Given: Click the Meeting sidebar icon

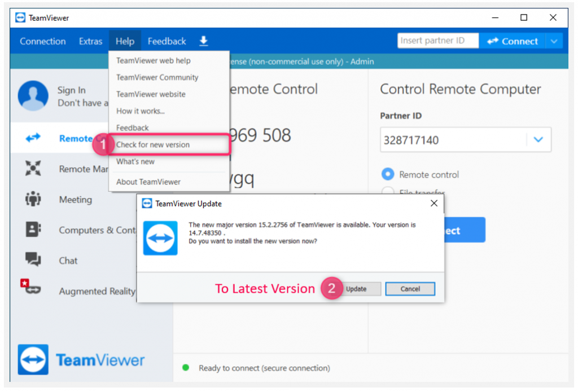Looking at the screenshot, I should click(33, 200).
